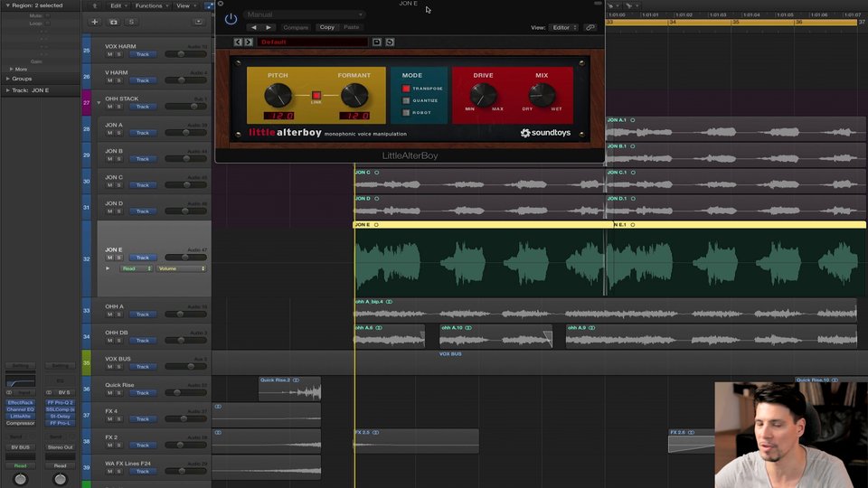Click the OHH STACK volume slider
868x488 pixels.
(x=186, y=107)
